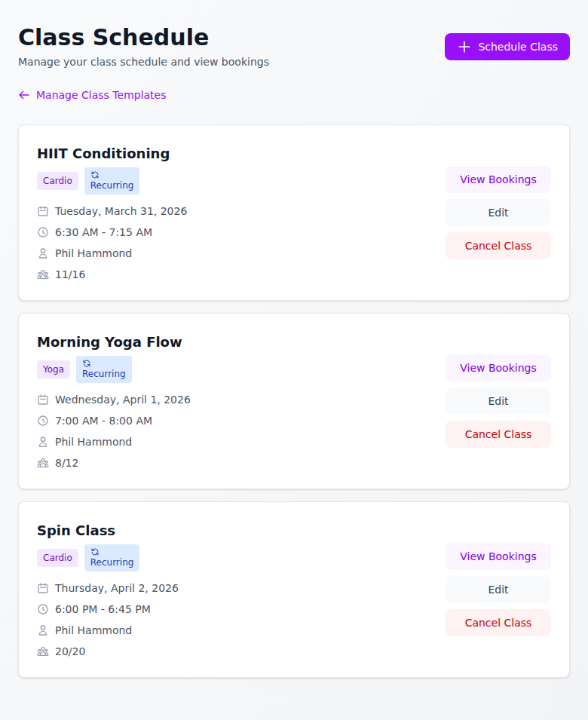
Task: Click the plus icon in Schedule Class button
Action: pos(464,47)
